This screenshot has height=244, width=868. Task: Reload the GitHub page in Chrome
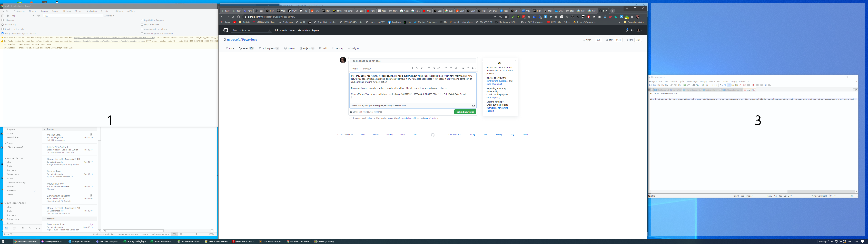(233, 17)
